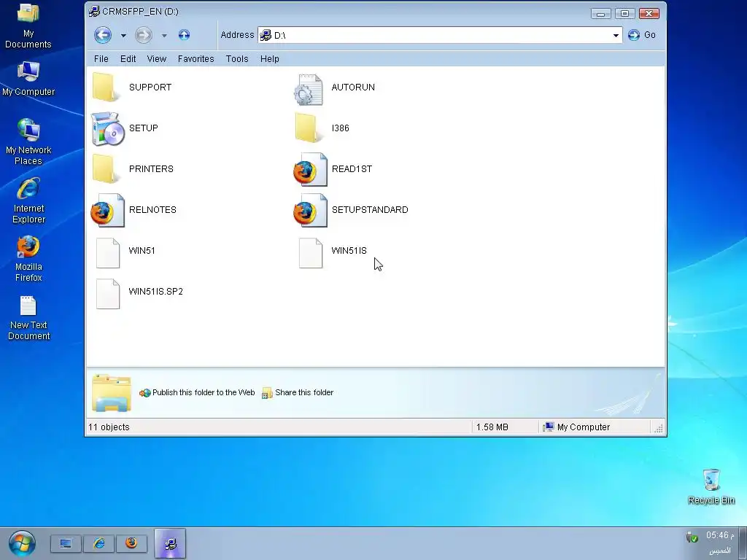Go back with the Back arrow
This screenshot has width=747, height=560.
click(102, 35)
